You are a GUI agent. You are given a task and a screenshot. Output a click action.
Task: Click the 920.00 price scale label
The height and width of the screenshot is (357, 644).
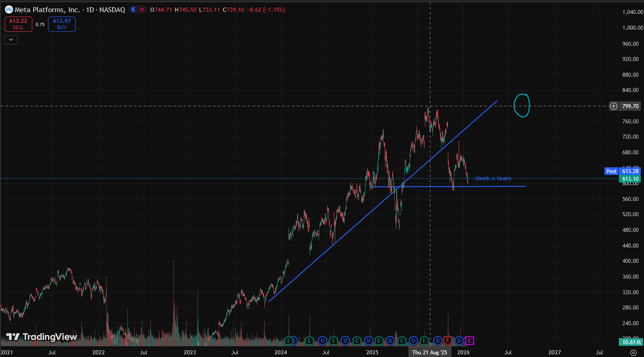[631, 59]
